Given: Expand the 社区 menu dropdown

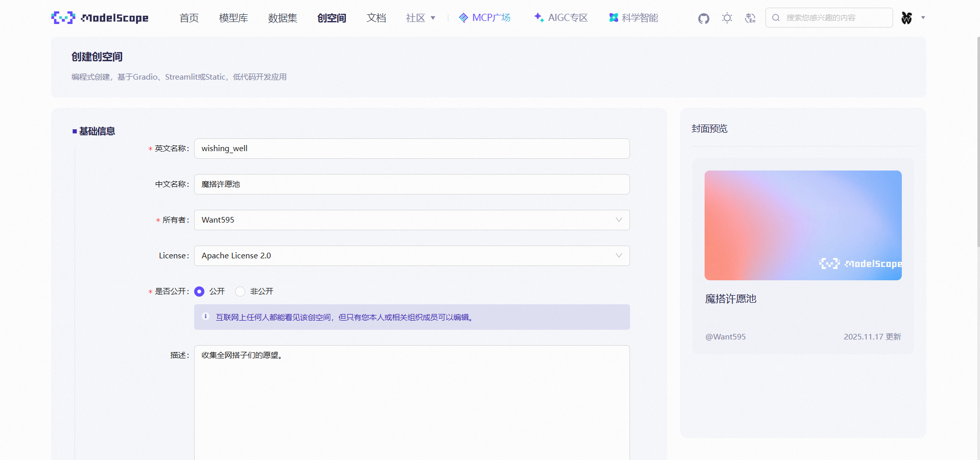Looking at the screenshot, I should [x=421, y=18].
